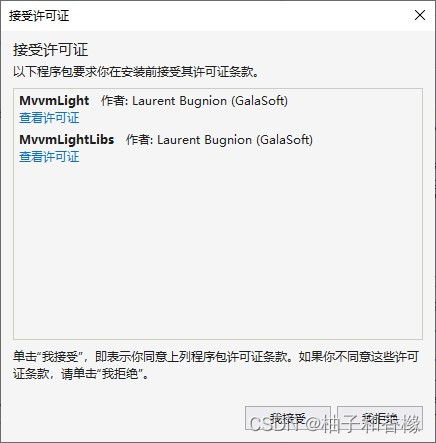Open 查看许可证 link under MvvmLight
The image size is (436, 443).
[x=49, y=118]
